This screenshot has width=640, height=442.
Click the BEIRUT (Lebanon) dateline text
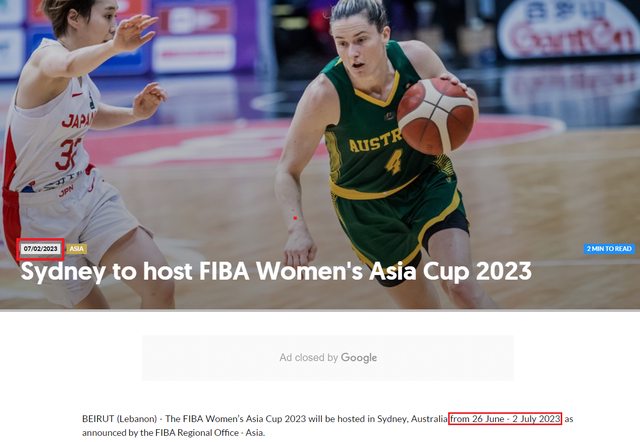pyautogui.click(x=119, y=419)
